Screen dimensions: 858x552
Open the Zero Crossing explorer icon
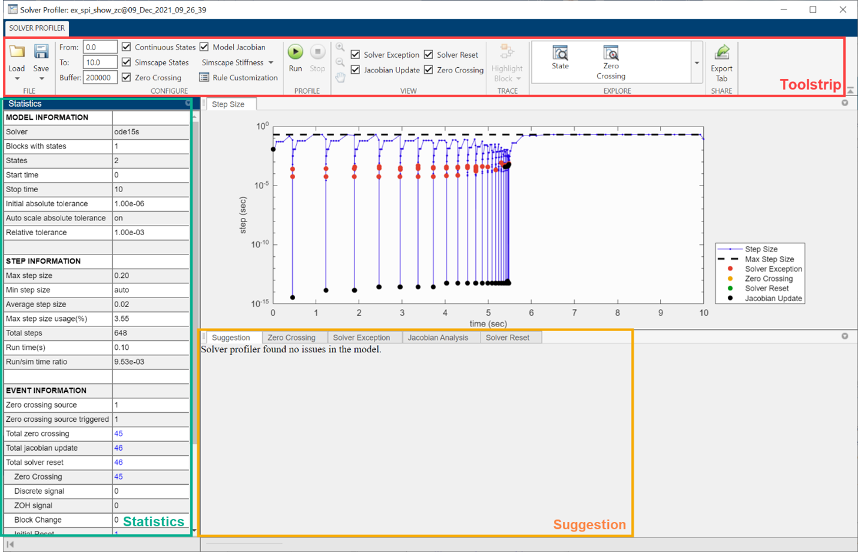pyautogui.click(x=611, y=53)
